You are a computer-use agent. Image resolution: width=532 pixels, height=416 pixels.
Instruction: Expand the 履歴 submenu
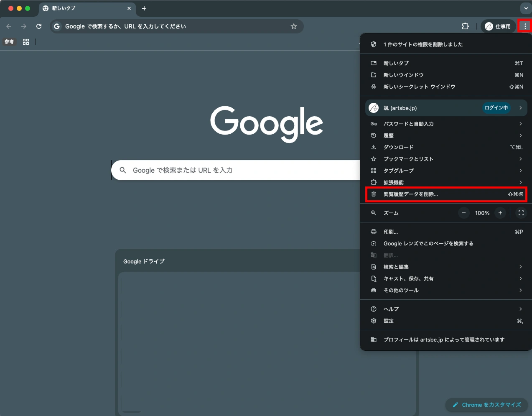tap(388, 135)
